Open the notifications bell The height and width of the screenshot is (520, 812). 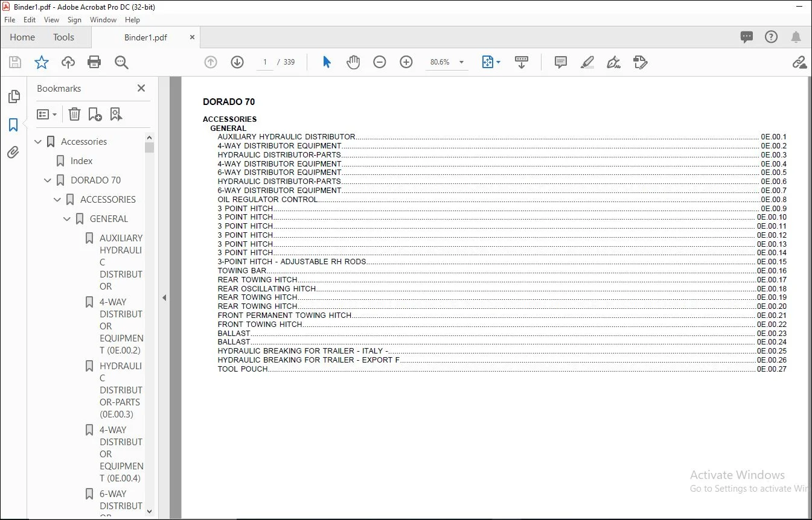click(x=796, y=37)
